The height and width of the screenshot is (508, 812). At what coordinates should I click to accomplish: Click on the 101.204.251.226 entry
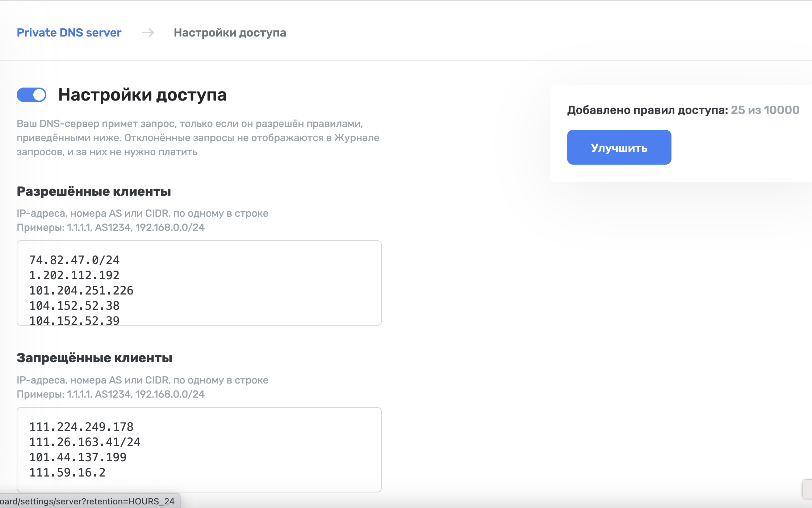click(81, 290)
